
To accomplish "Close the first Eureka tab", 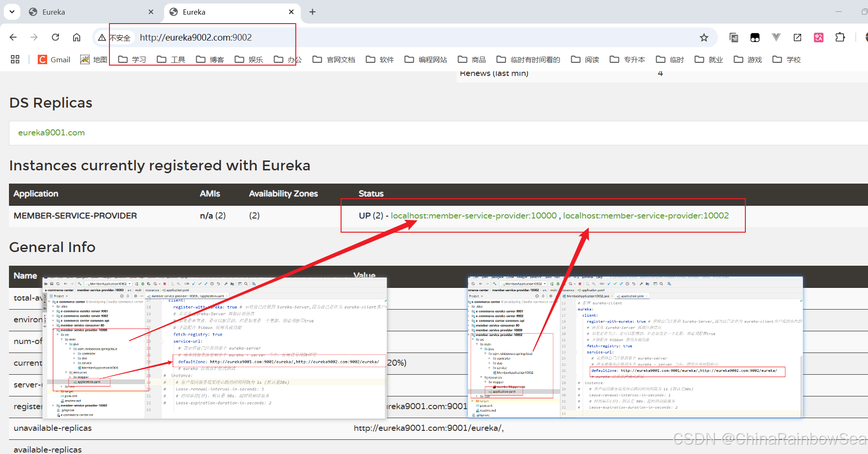I will (x=151, y=12).
